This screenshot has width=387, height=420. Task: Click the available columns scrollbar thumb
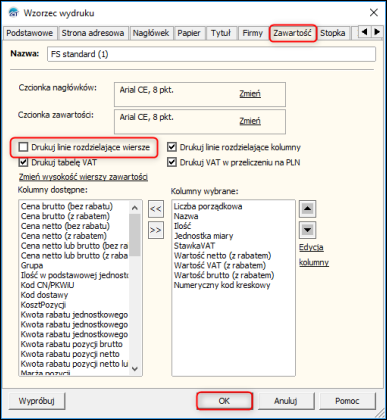[x=135, y=235]
